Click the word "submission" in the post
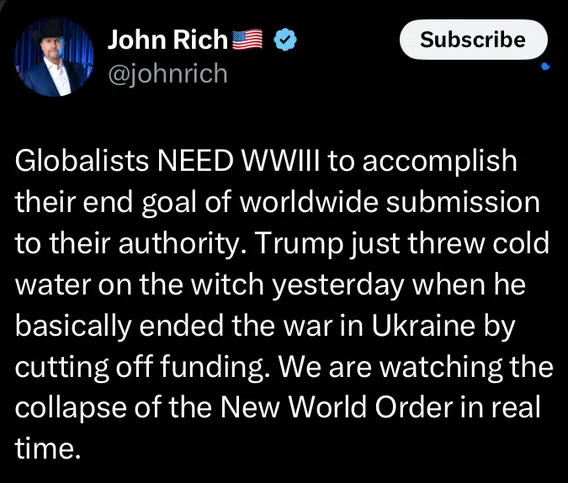 tap(463, 202)
